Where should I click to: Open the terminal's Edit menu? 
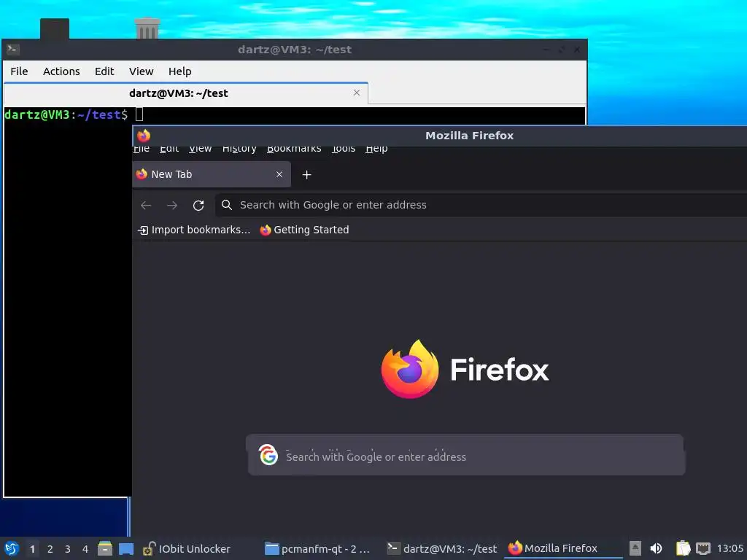click(x=104, y=71)
